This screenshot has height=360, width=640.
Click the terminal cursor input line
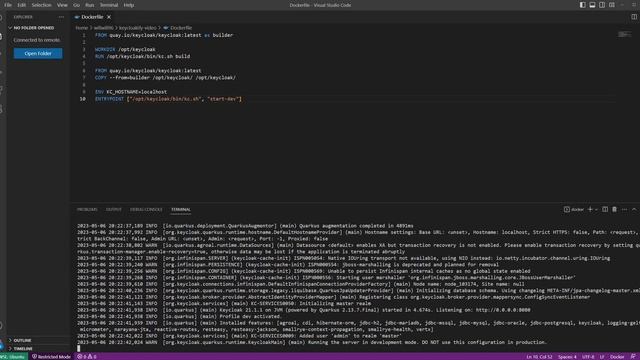[79, 349]
